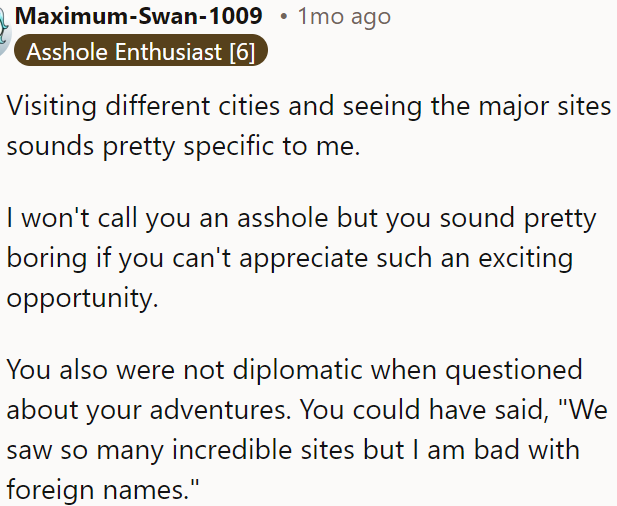Click the "Asshole Enthusiast [6]" flair badge
Image resolution: width=617 pixels, height=506 pixels.
[140, 52]
